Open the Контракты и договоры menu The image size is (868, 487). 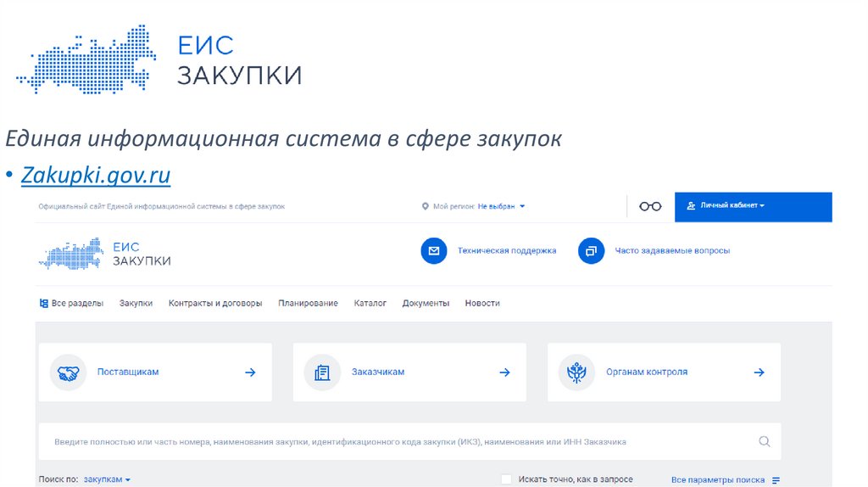pos(215,303)
